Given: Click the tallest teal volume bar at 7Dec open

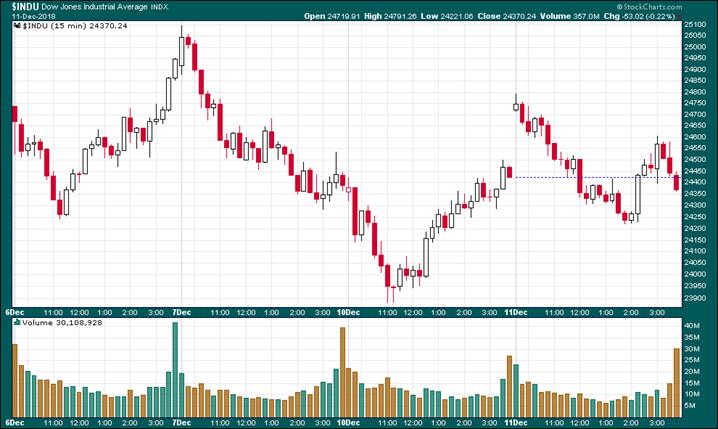Looking at the screenshot, I should pyautogui.click(x=175, y=370).
